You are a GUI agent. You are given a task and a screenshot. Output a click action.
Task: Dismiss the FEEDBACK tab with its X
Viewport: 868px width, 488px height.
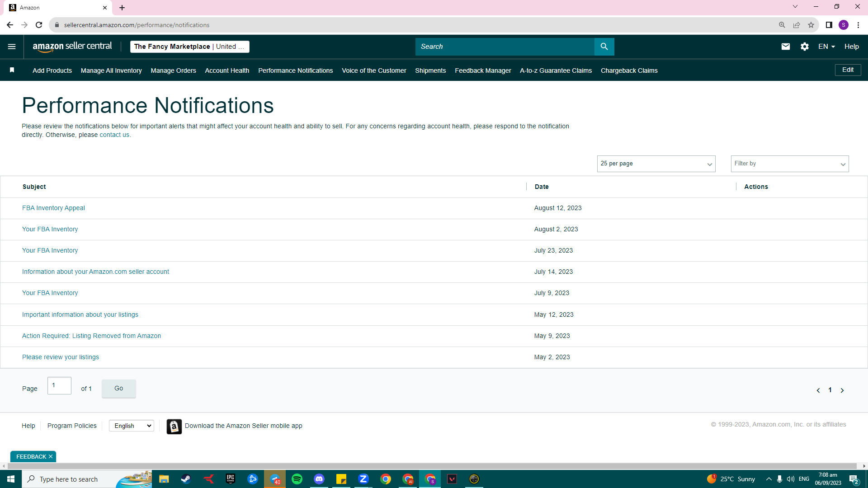(x=51, y=457)
